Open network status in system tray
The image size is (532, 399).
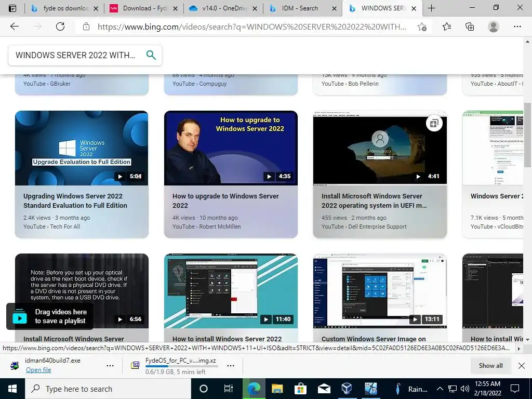(x=453, y=389)
